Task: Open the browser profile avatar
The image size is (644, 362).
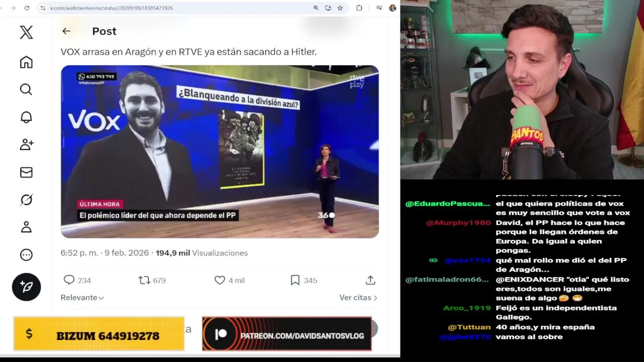Action: (x=392, y=8)
